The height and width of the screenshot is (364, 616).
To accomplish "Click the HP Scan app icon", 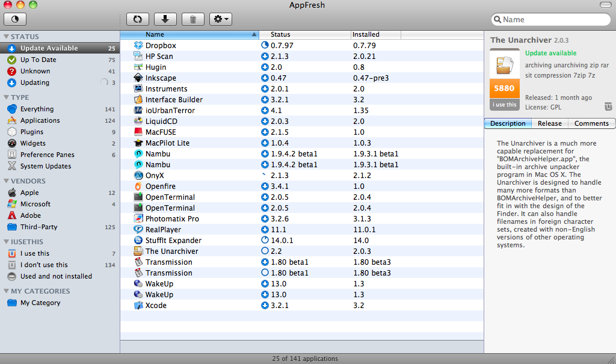I will [138, 56].
